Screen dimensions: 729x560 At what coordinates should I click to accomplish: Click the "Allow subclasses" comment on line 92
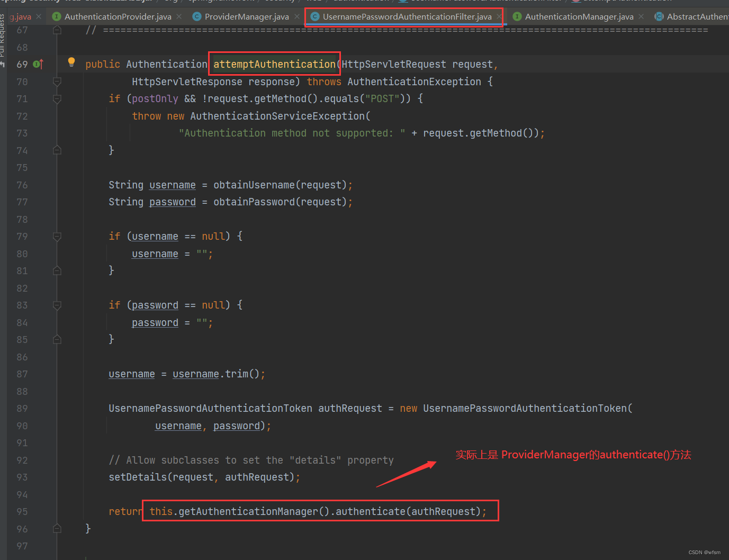251,460
